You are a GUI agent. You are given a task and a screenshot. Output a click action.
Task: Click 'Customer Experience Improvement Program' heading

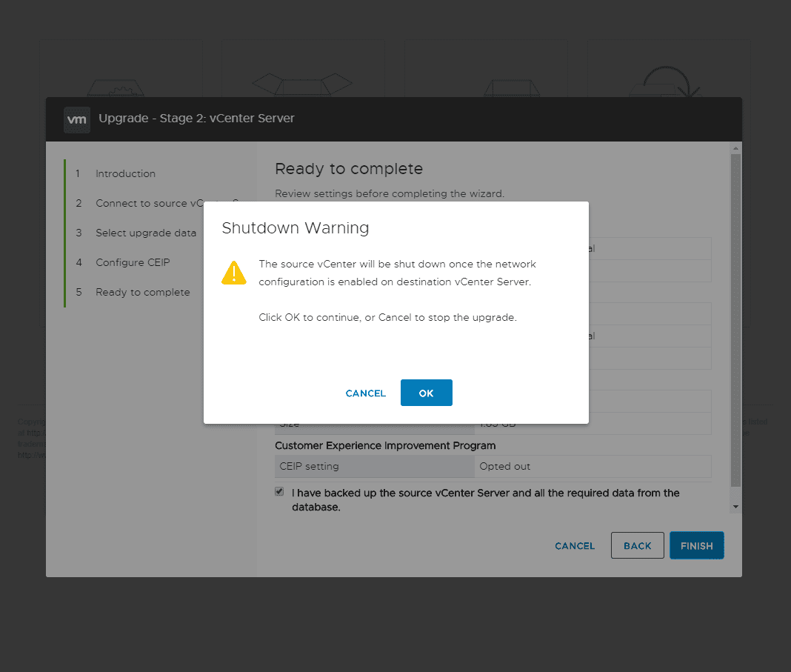tap(385, 445)
